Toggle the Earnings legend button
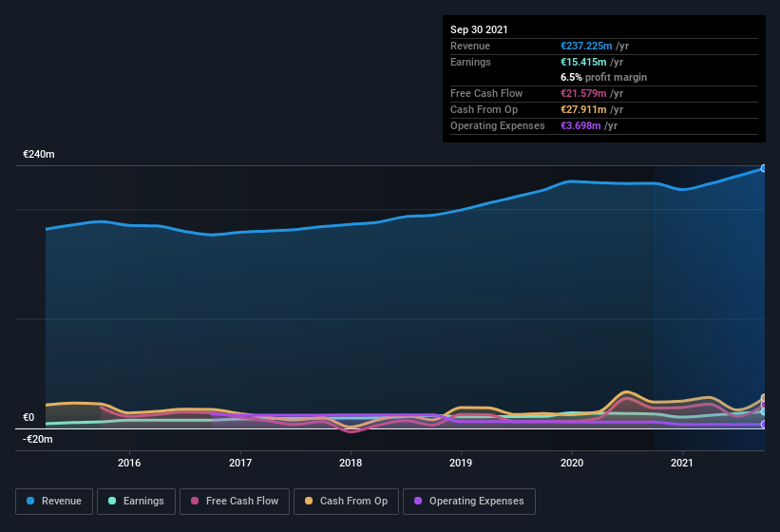Image resolution: width=780 pixels, height=532 pixels. point(136,502)
